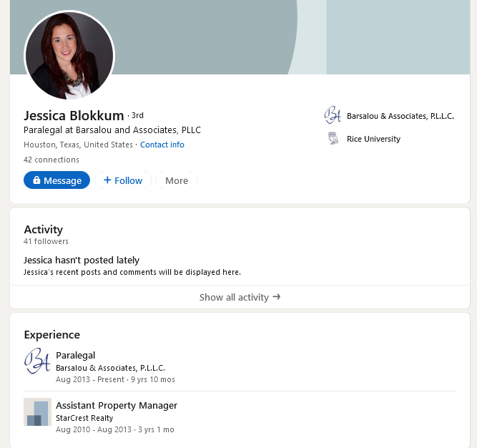
Task: Follow Jessica Blokkum
Action: (x=123, y=180)
